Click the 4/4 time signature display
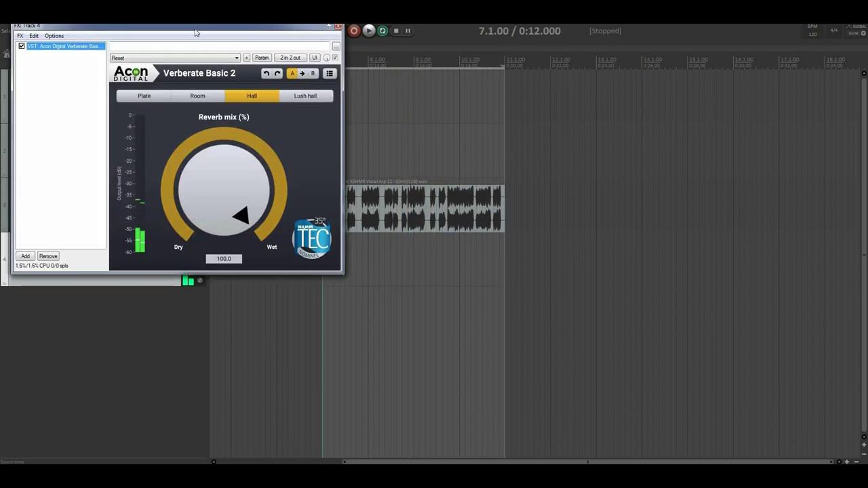 (x=834, y=30)
